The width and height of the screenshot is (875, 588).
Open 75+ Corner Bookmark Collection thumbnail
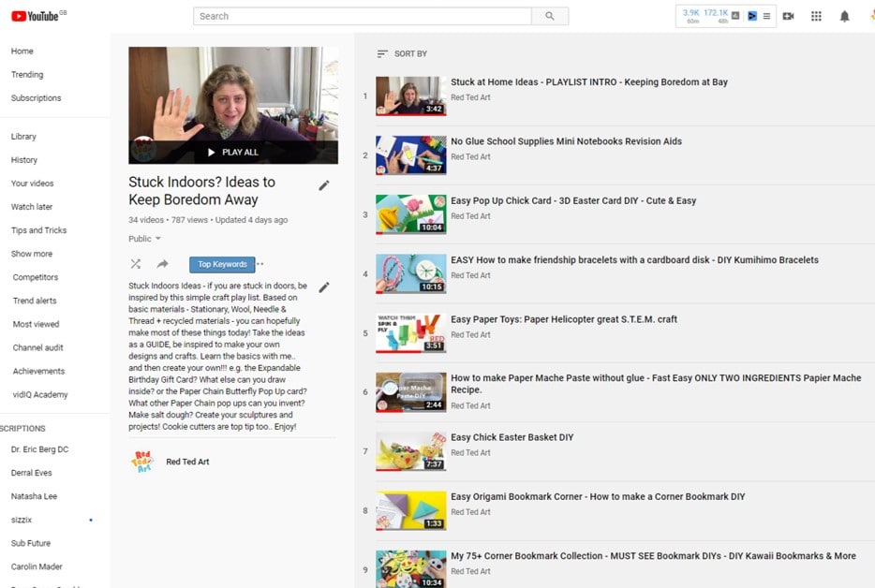(410, 569)
